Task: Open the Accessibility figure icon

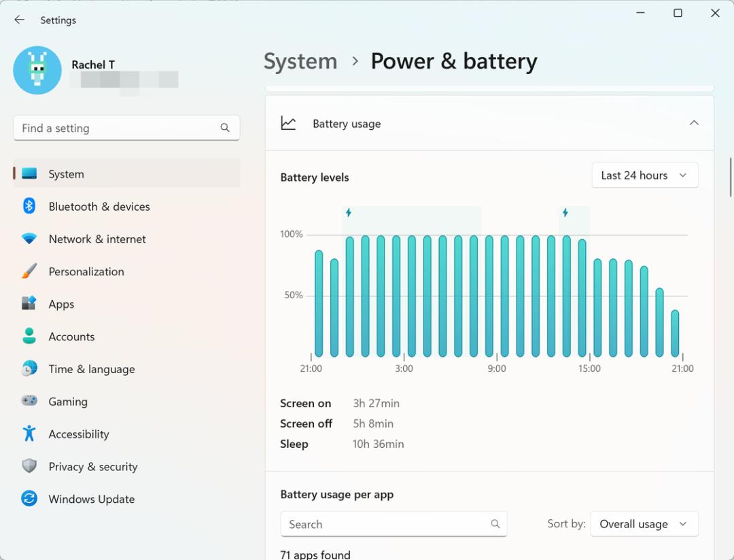Action: point(29,434)
